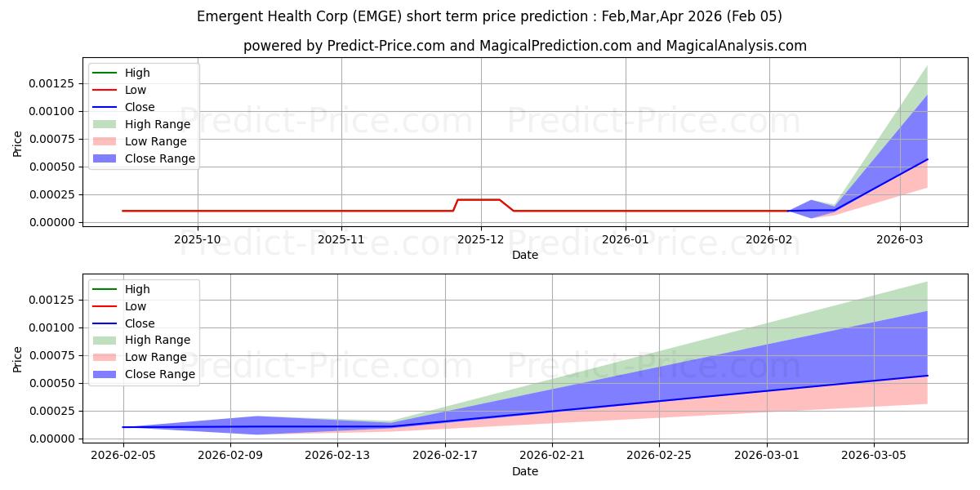Click the Price axis label of the top chart
The width and height of the screenshot is (980, 490).
[18, 144]
